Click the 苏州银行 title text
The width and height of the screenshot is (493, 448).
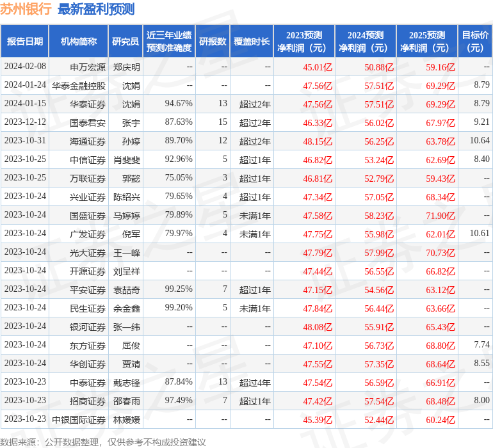[x=26, y=9]
